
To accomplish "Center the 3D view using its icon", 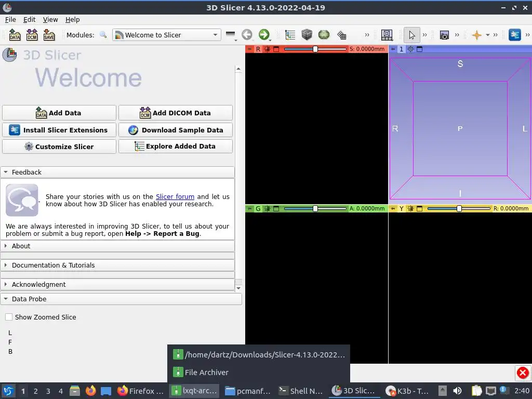I will click(x=410, y=49).
